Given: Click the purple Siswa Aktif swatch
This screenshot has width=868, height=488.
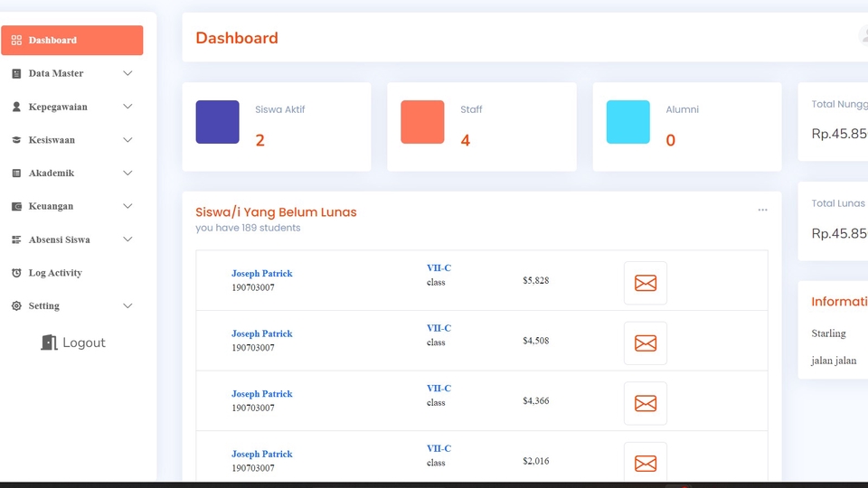Looking at the screenshot, I should [217, 122].
